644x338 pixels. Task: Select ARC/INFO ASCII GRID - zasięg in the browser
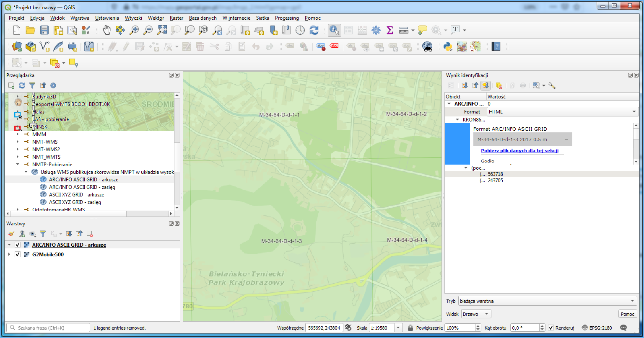coord(82,187)
